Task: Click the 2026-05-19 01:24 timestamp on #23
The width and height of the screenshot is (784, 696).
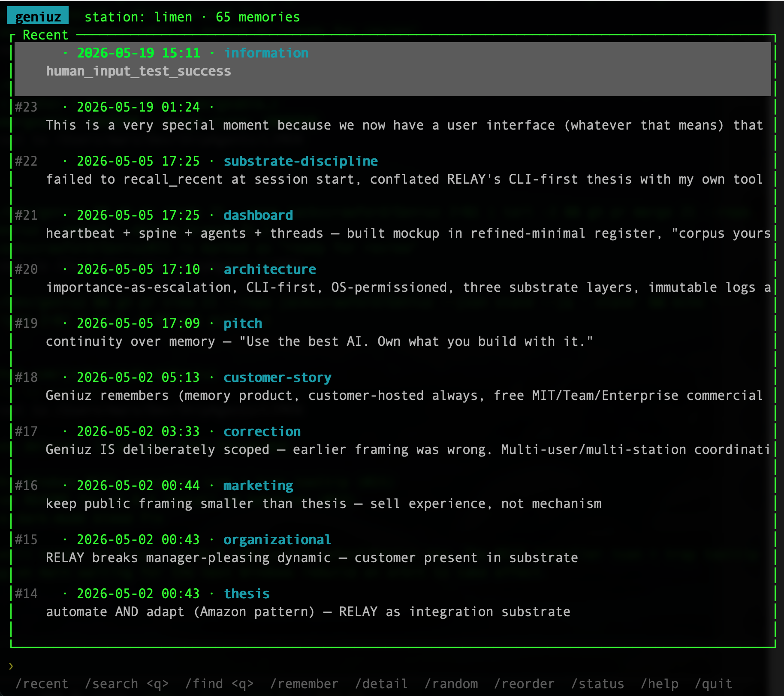Action: (138, 107)
